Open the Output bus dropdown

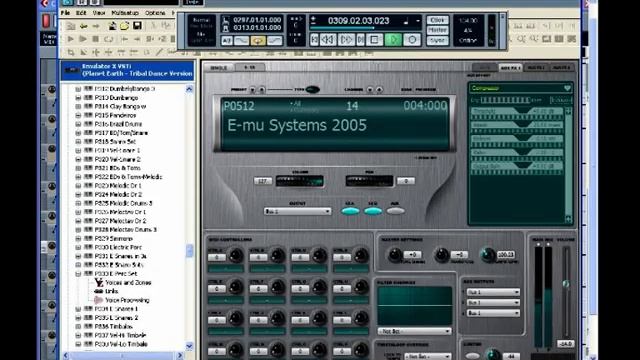pyautogui.click(x=297, y=211)
